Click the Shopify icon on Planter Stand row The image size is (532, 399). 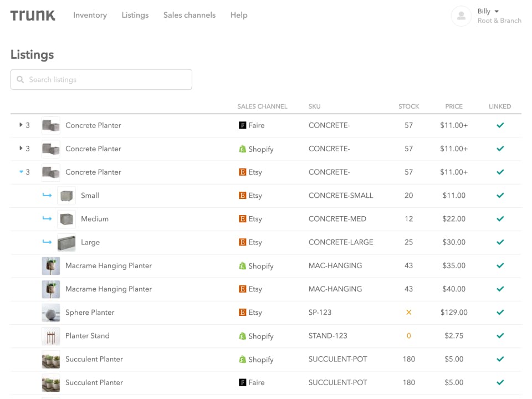tap(242, 335)
